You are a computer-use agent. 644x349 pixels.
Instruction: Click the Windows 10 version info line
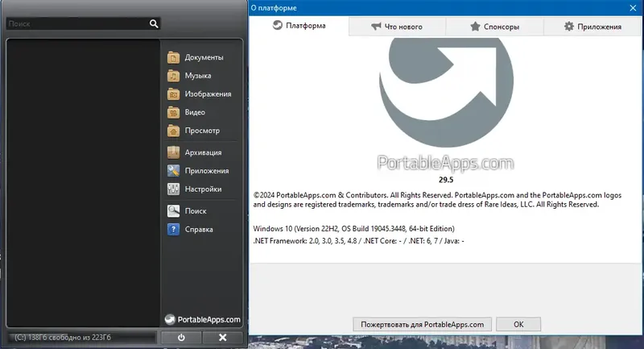tap(353, 229)
